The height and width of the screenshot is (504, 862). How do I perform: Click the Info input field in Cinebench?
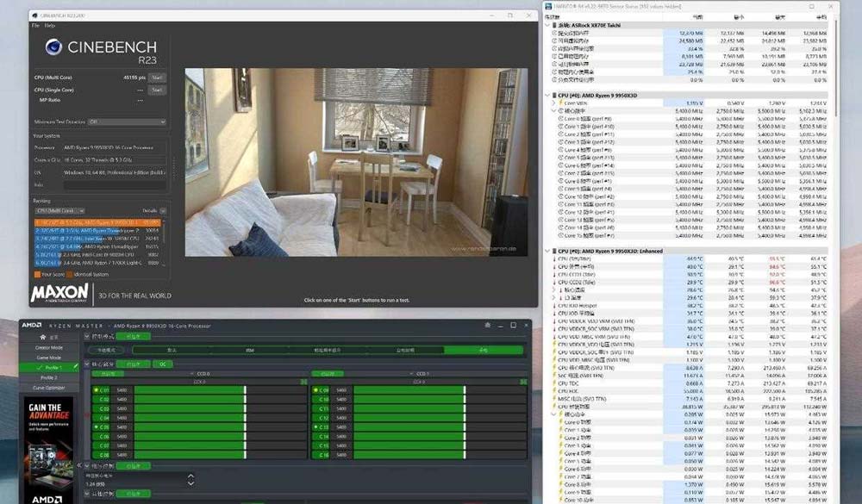(115, 185)
